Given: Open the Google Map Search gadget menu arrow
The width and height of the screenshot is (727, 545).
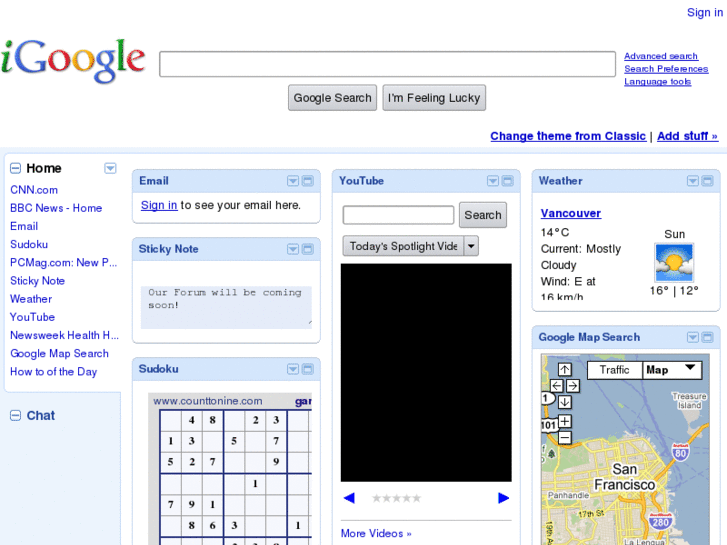Looking at the screenshot, I should click(x=693, y=337).
